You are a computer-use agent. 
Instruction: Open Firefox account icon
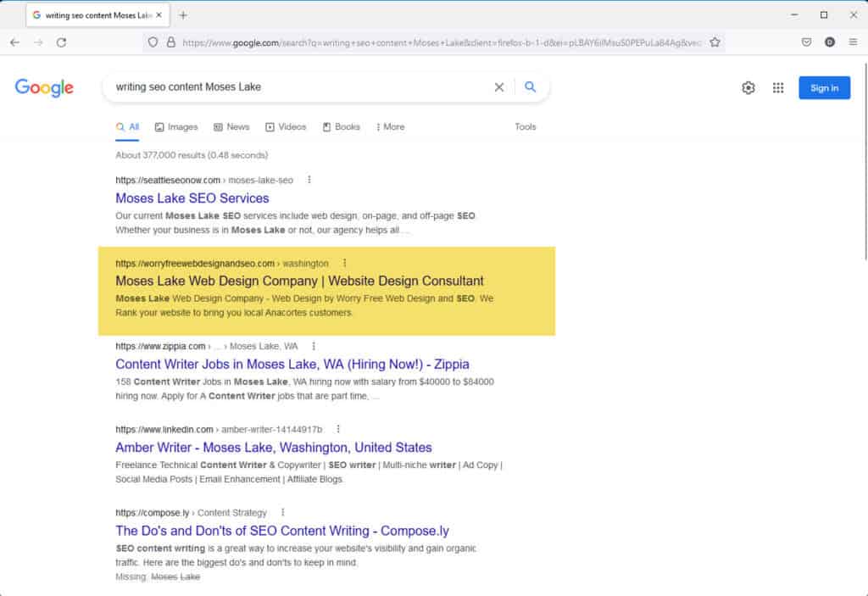click(x=830, y=42)
